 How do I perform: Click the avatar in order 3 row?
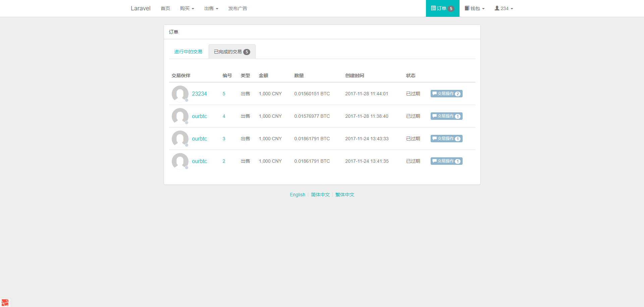180,139
